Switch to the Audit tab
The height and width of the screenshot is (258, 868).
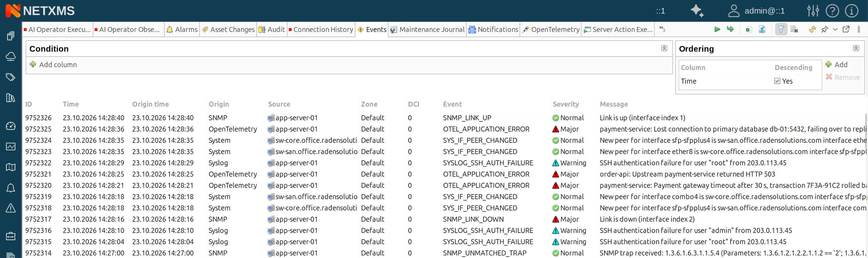[272, 29]
